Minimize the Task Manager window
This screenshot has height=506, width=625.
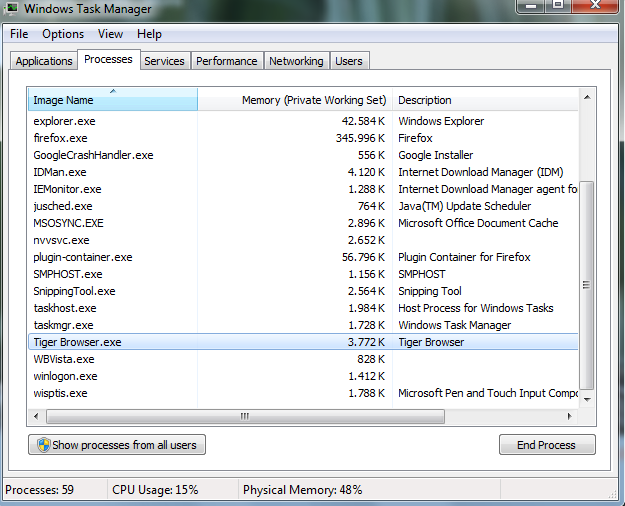(531, 6)
